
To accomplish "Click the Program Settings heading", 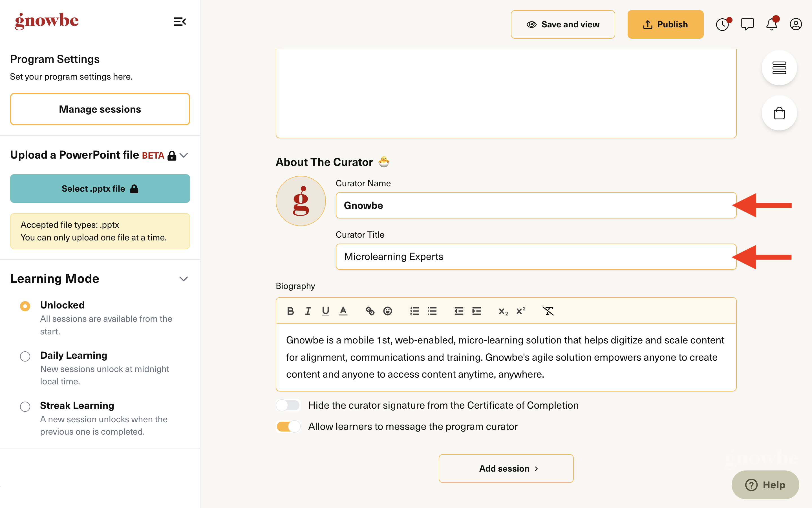I will [55, 59].
